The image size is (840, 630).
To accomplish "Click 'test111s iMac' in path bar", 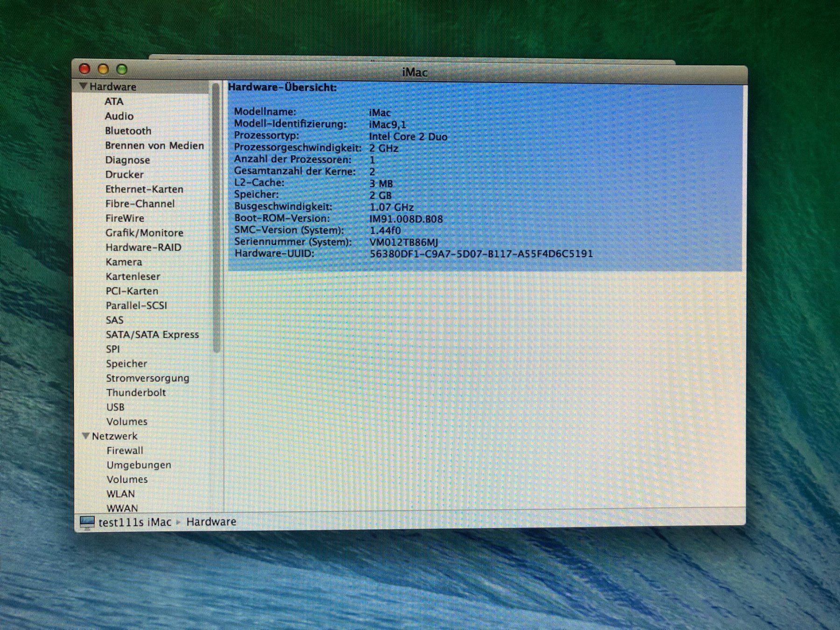I will [135, 522].
